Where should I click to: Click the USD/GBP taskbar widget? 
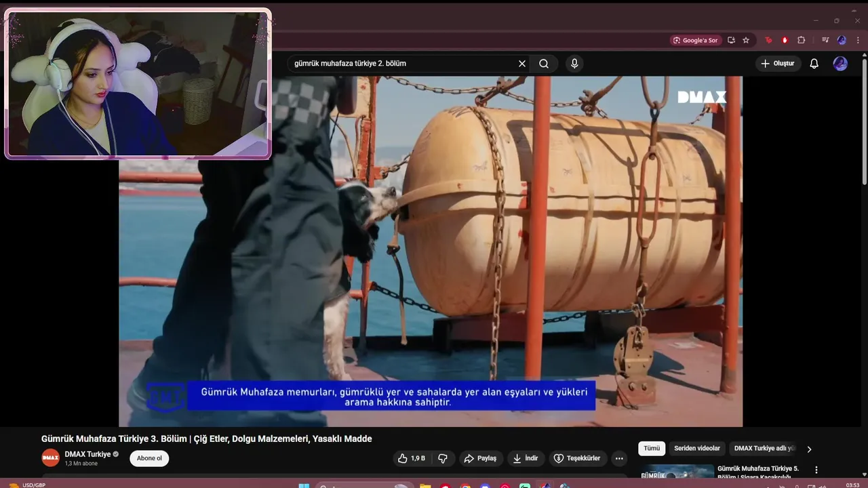point(27,485)
